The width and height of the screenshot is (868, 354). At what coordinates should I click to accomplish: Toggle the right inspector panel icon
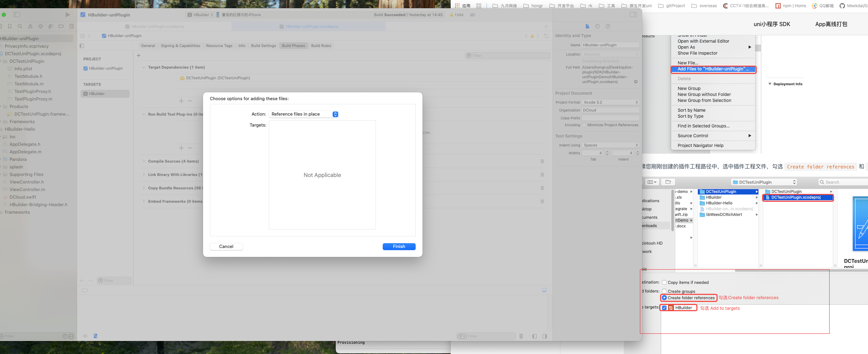pos(633,15)
